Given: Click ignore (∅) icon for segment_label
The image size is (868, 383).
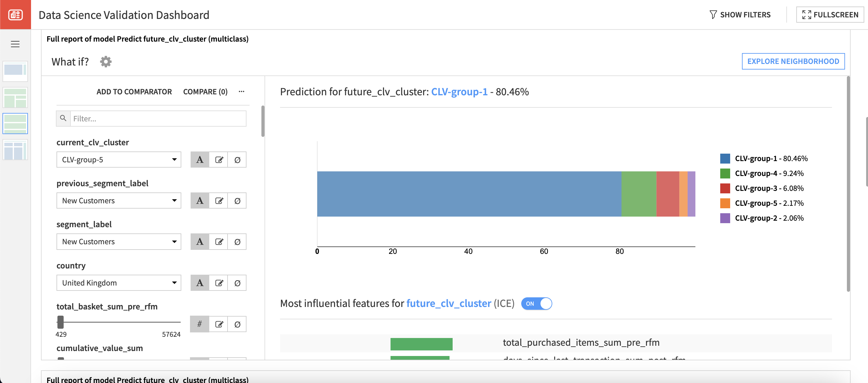Looking at the screenshot, I should click(237, 242).
